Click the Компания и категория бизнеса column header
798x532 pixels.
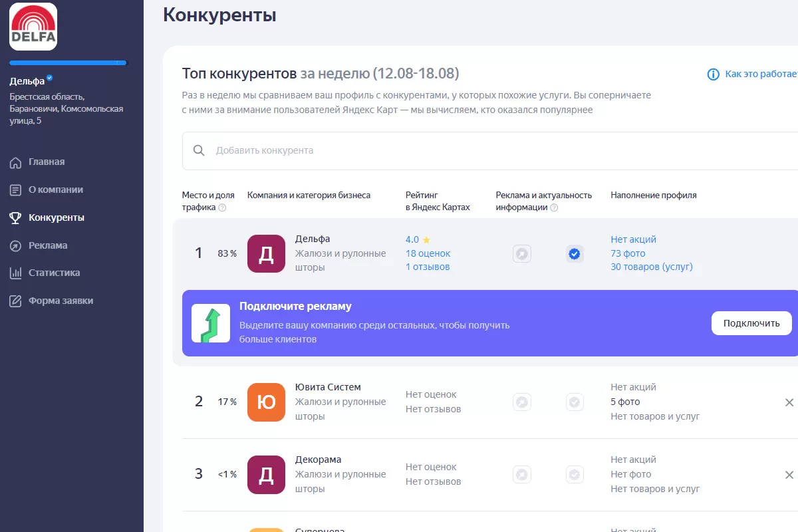click(x=309, y=195)
